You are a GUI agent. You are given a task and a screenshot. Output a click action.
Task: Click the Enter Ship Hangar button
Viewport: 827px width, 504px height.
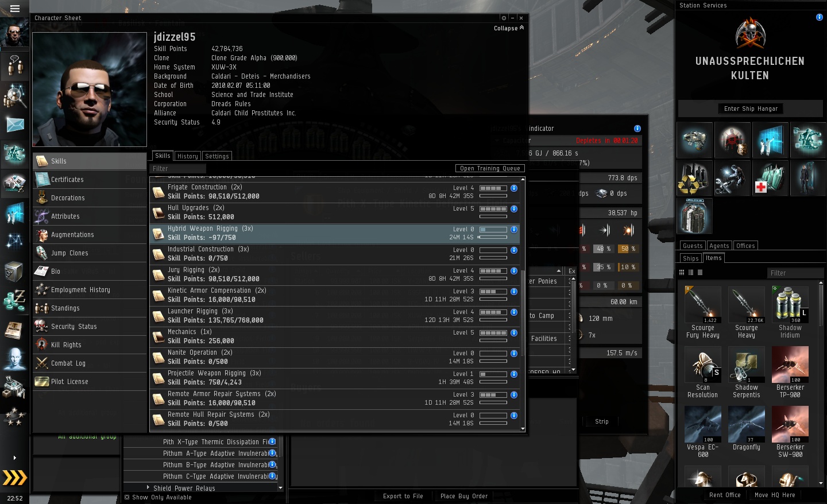pyautogui.click(x=751, y=108)
